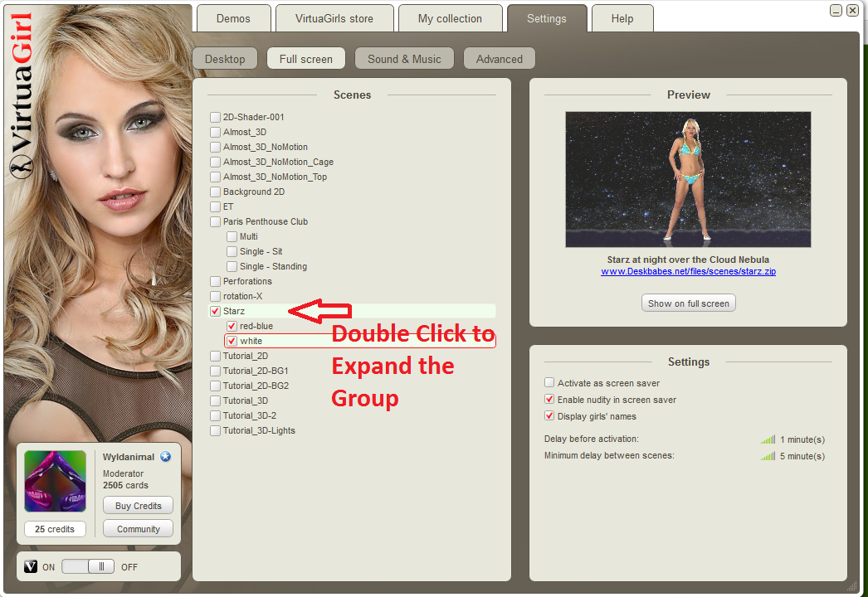Click the resize grip in window corner

[x=852, y=586]
